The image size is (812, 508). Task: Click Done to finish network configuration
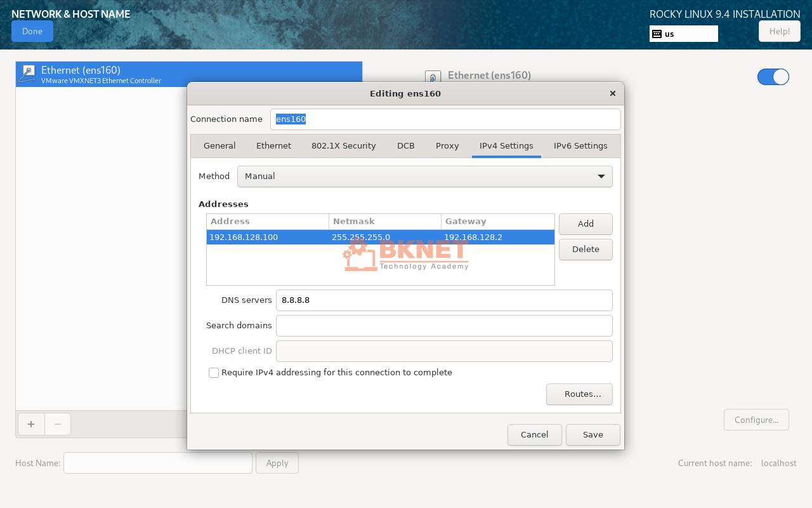coord(32,30)
